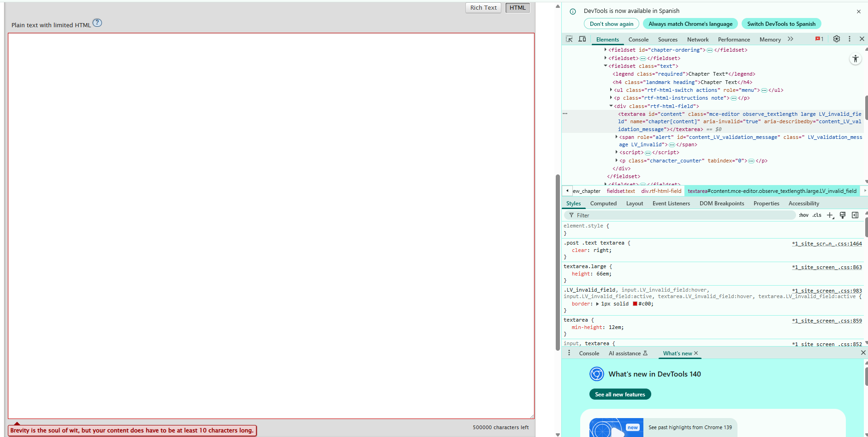Screen dimensions: 868x437
Task: Open the css:1464 stylesheet link
Action: (x=827, y=244)
